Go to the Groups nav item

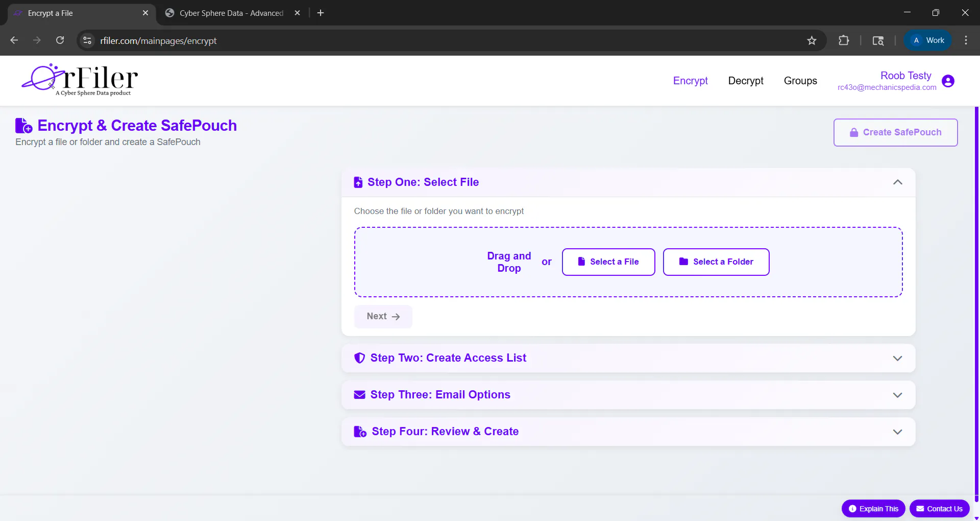click(x=800, y=81)
